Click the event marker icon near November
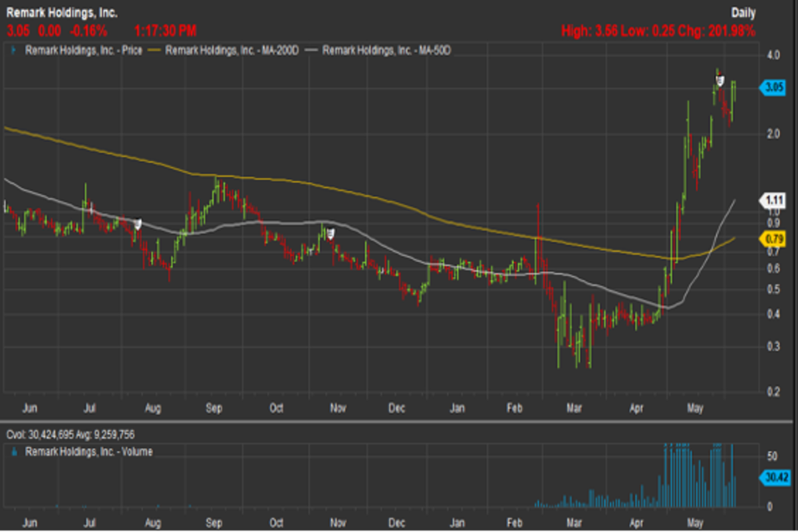This screenshot has width=798, height=532. pyautogui.click(x=329, y=233)
